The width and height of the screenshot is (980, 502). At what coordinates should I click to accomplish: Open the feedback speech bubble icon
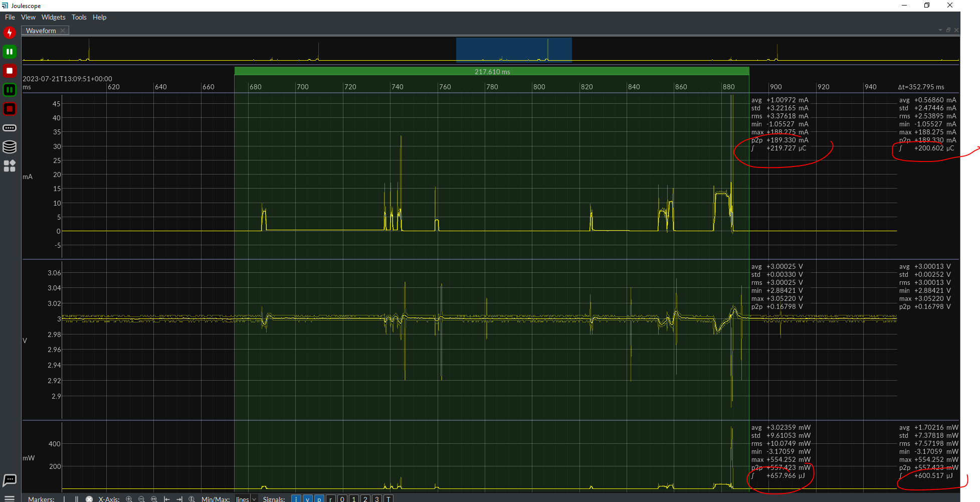10,480
